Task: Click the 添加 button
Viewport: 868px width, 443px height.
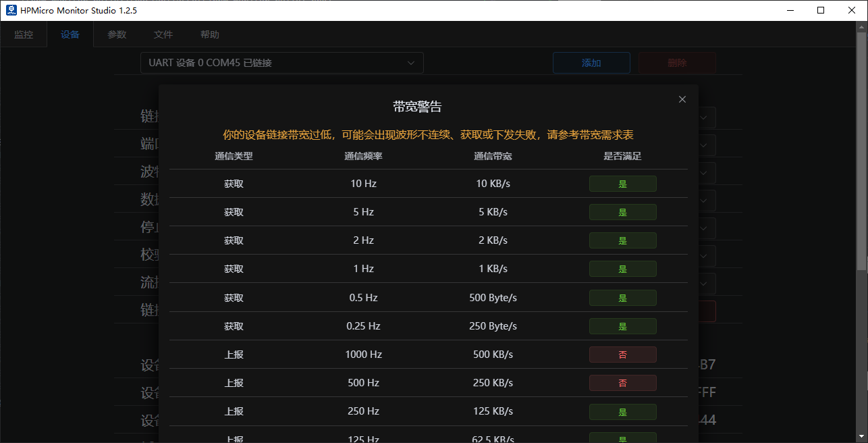Action: (x=591, y=63)
